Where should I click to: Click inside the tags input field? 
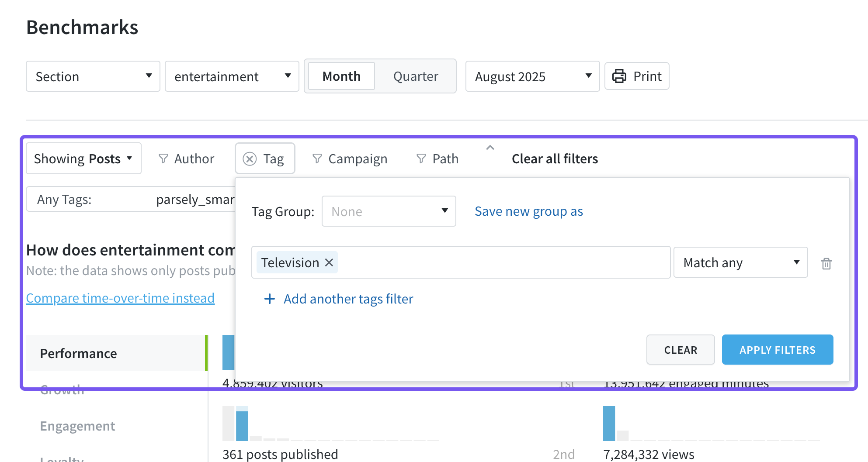click(x=503, y=262)
